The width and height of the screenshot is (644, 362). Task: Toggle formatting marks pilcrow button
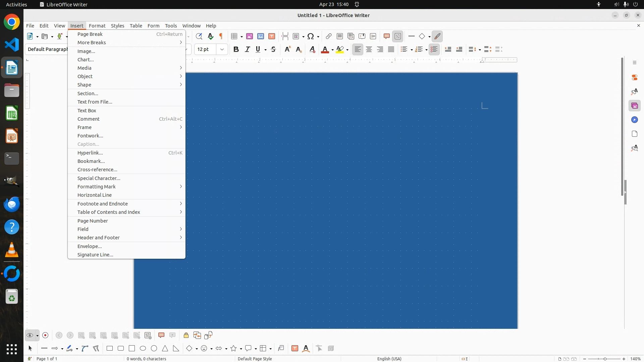tap(221, 36)
